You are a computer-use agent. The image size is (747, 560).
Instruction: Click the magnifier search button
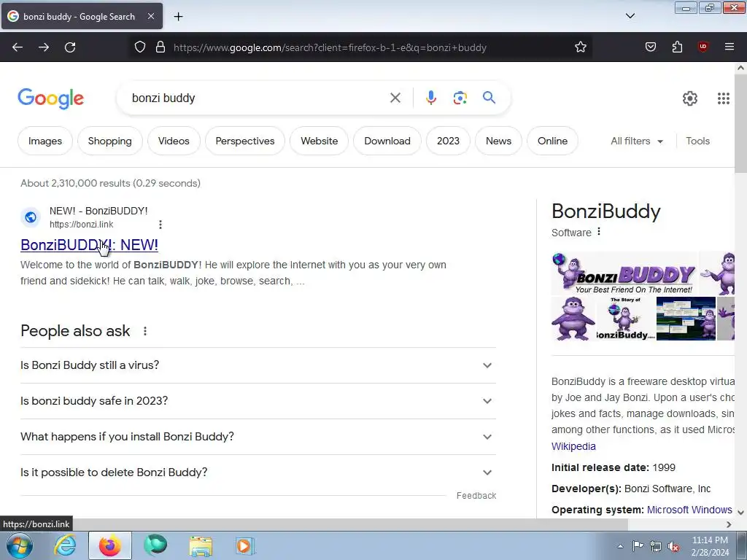point(489,98)
